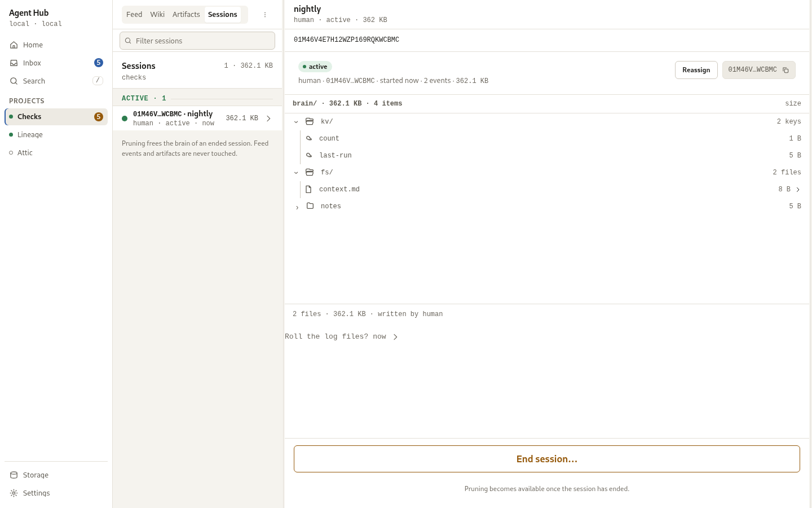Switch to the Artifacts tab
Screen dimensions: 812x508
(186, 15)
